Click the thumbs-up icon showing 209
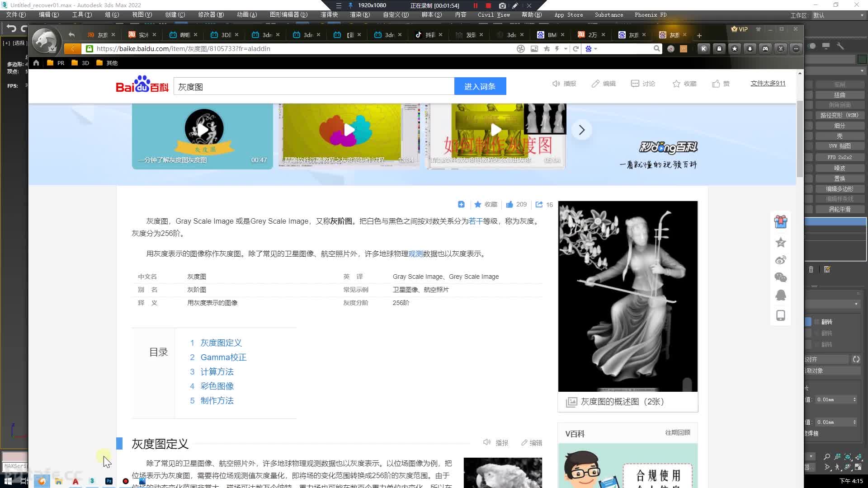This screenshot has height=488, width=868. point(509,205)
